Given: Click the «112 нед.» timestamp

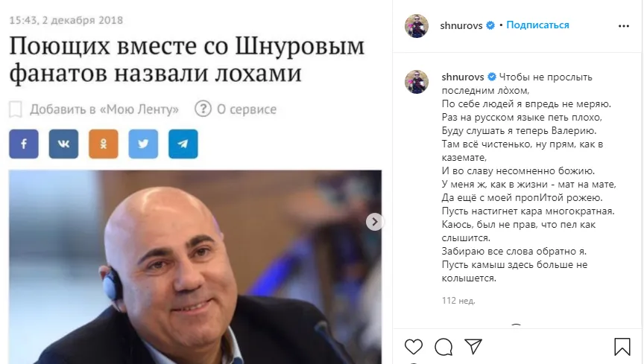Looking at the screenshot, I should (458, 301).
